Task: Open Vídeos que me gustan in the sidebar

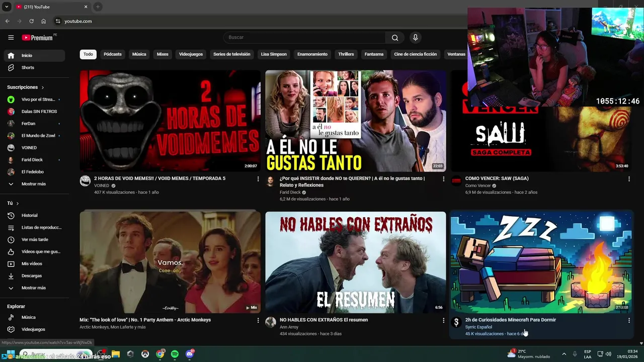Action: [34, 251]
